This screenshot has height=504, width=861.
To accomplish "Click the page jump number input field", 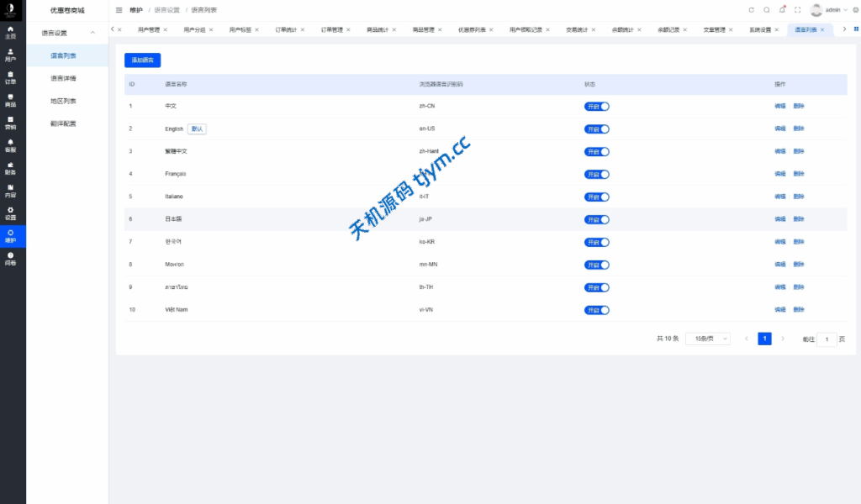I will tap(827, 339).
